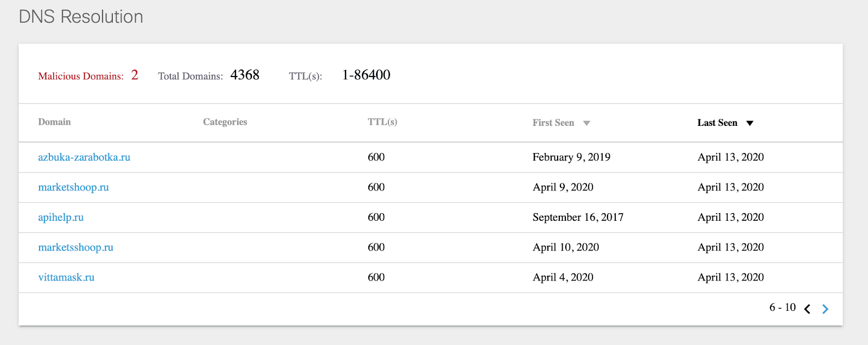The image size is (868, 345).
Task: Click the 6 - 10 page indicator
Action: coord(782,308)
